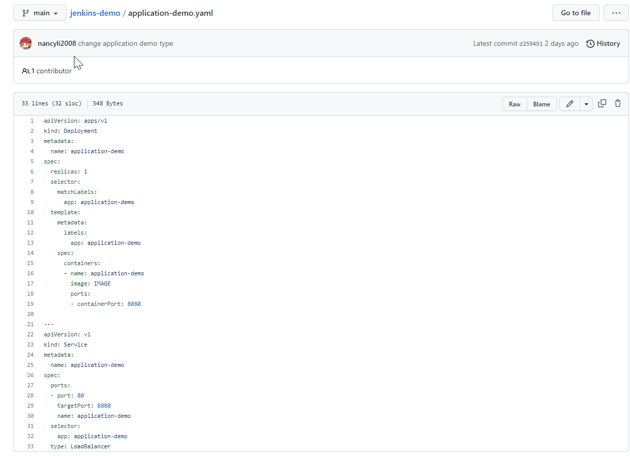Select line number 33
Image resolution: width=630 pixels, height=456 pixels.
[x=31, y=446]
